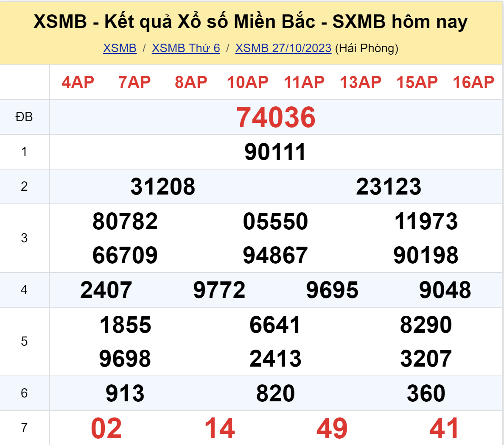Select third prize number 05550
The height and width of the screenshot is (445, 504).
coord(275,221)
